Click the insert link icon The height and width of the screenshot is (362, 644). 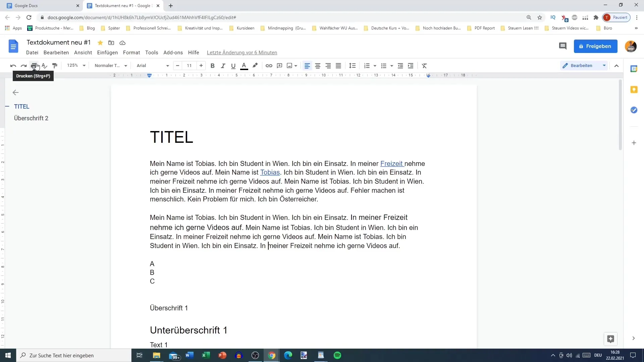pyautogui.click(x=268, y=65)
